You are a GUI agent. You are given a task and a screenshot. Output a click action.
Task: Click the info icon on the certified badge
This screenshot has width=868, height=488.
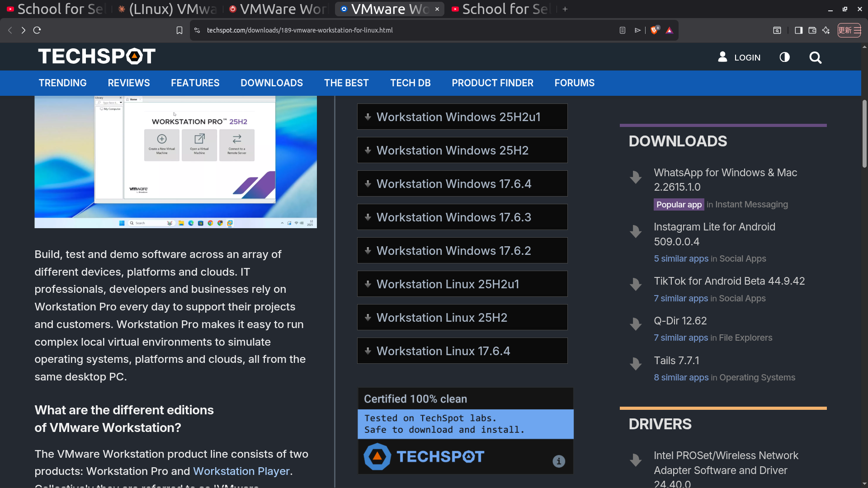tap(559, 461)
